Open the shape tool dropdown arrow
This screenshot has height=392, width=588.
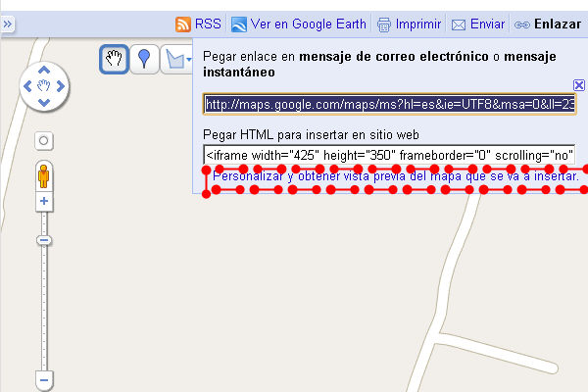189,59
